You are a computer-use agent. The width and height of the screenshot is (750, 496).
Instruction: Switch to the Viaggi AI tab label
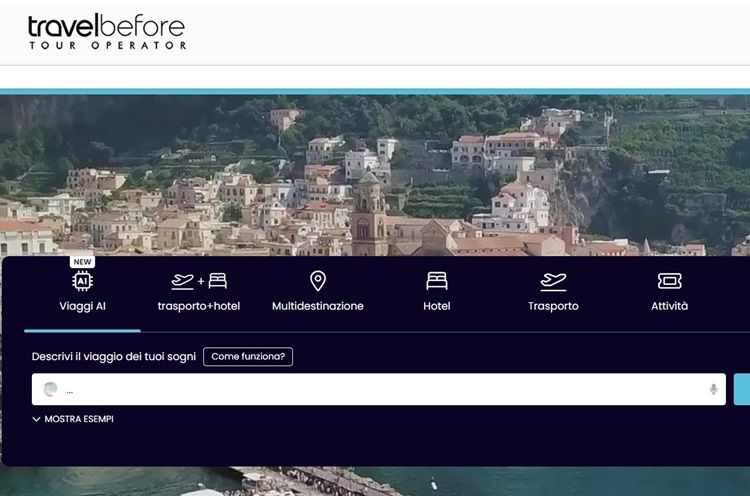82,306
